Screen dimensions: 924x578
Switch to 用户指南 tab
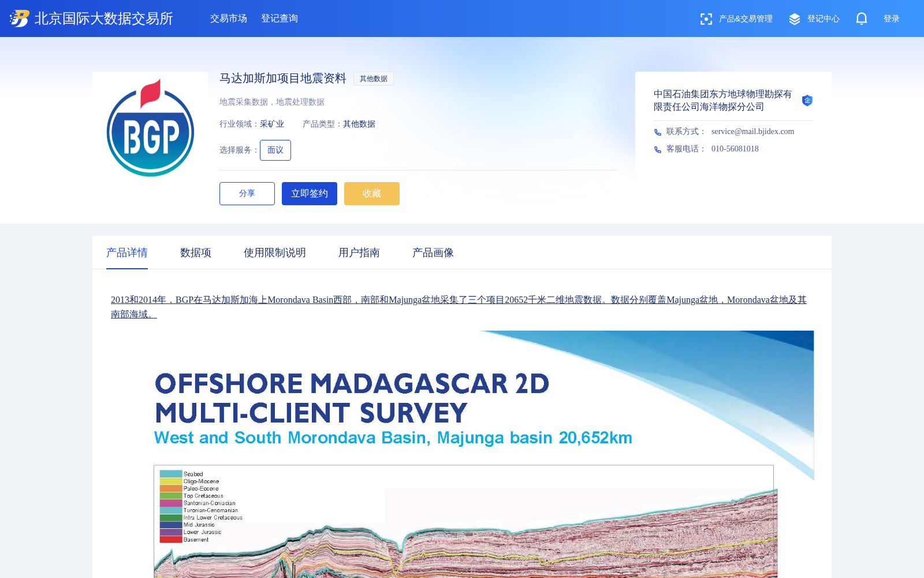coord(359,253)
